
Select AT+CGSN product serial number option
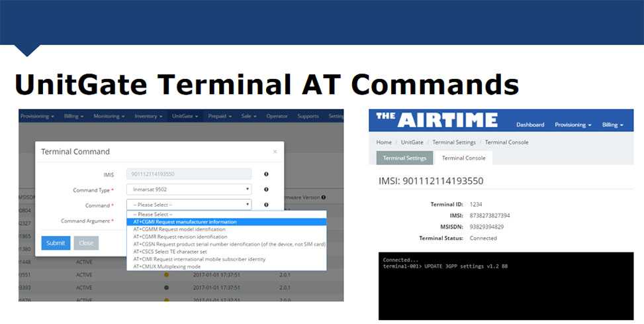(227, 244)
